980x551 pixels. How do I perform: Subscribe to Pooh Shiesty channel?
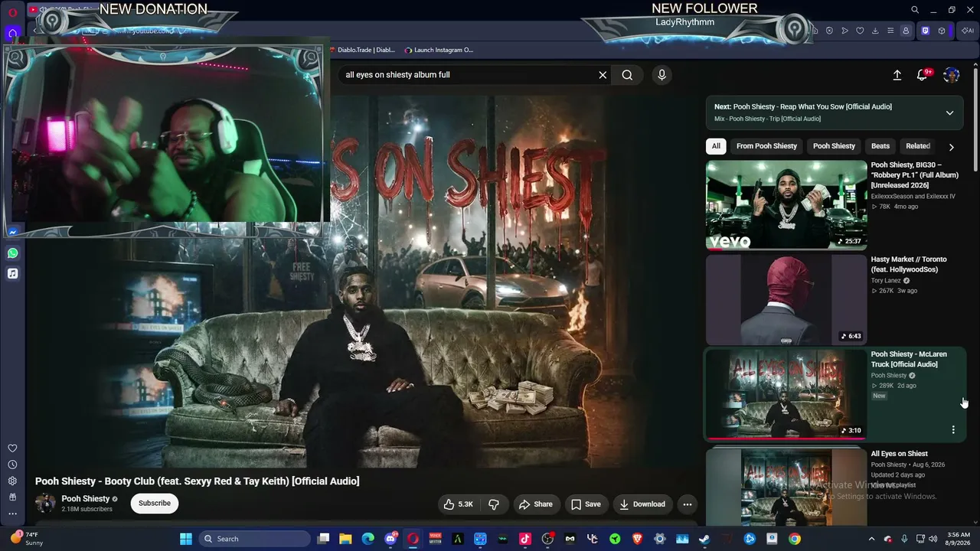click(x=155, y=503)
